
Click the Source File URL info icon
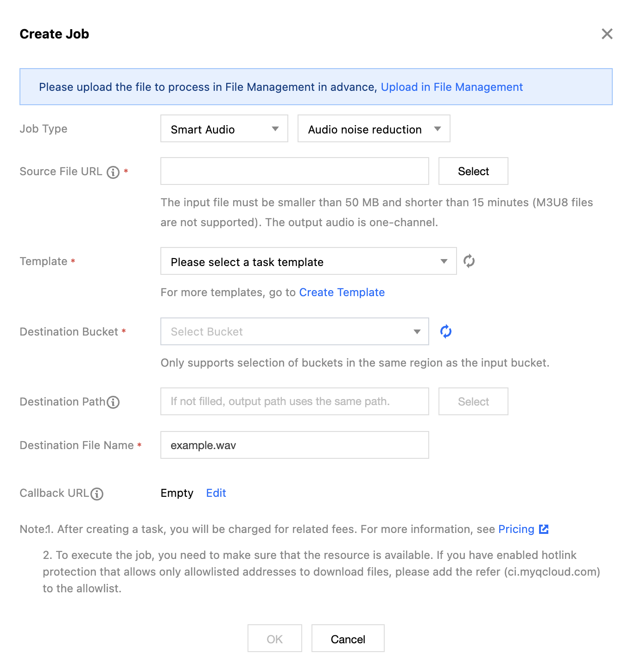tap(113, 172)
